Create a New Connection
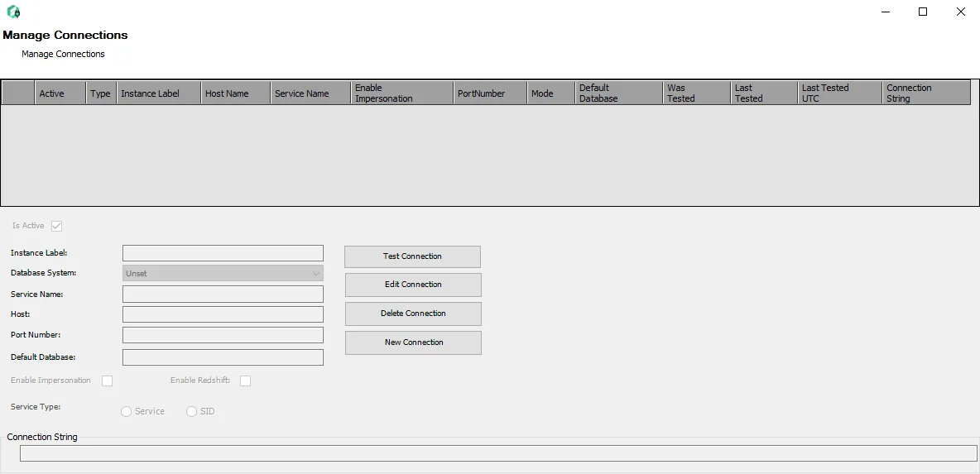 (x=413, y=342)
